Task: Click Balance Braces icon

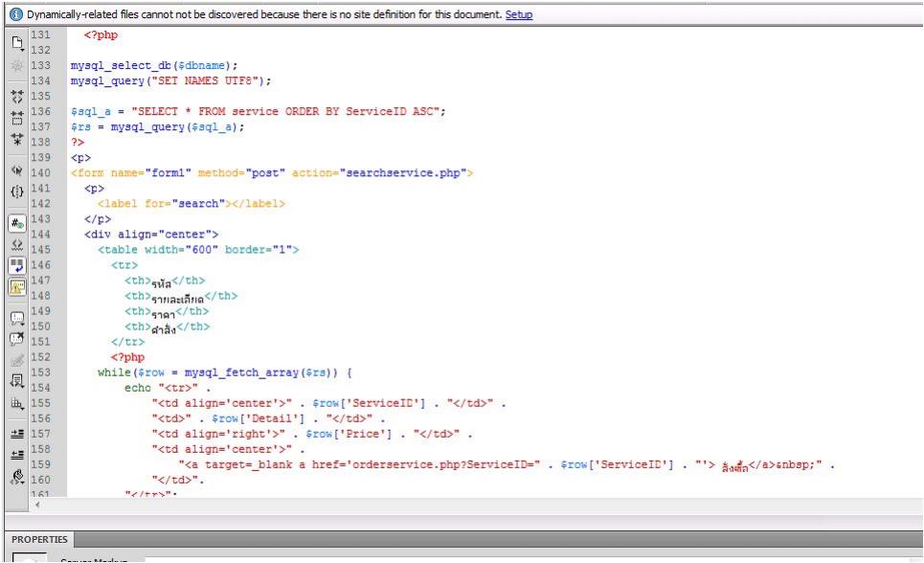Action: click(x=17, y=191)
